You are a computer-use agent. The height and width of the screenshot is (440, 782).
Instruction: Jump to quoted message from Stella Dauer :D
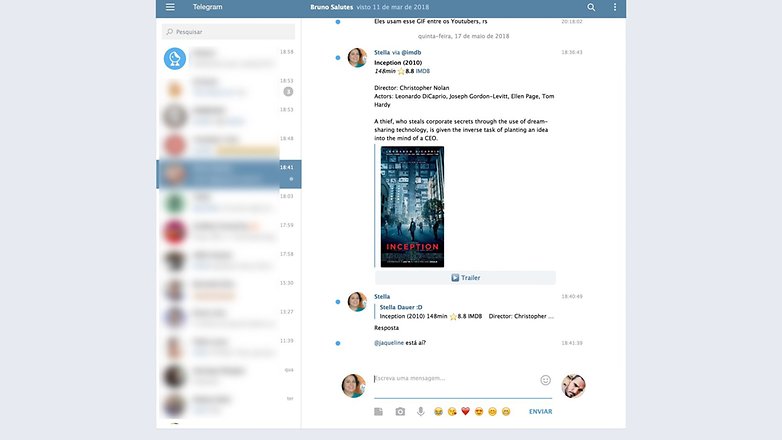(x=465, y=312)
